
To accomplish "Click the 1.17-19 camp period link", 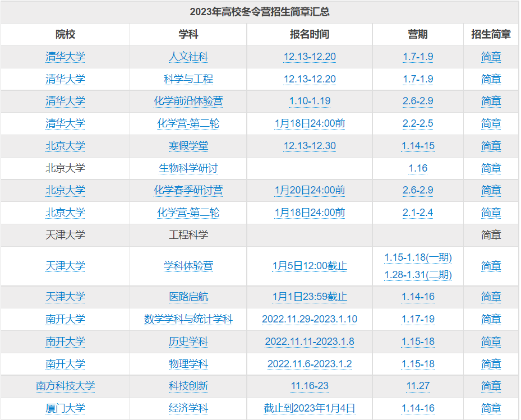I will pyautogui.click(x=418, y=319).
